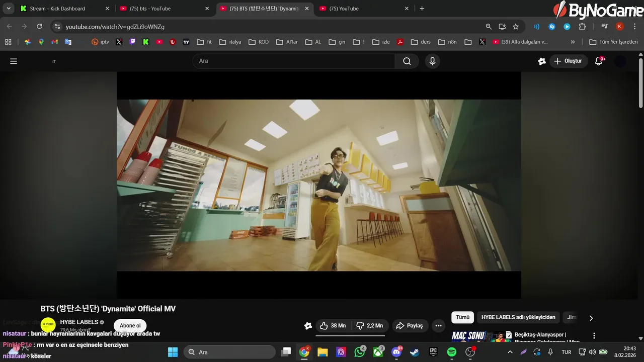Select the 'Tümü' filter chip

coord(463,317)
